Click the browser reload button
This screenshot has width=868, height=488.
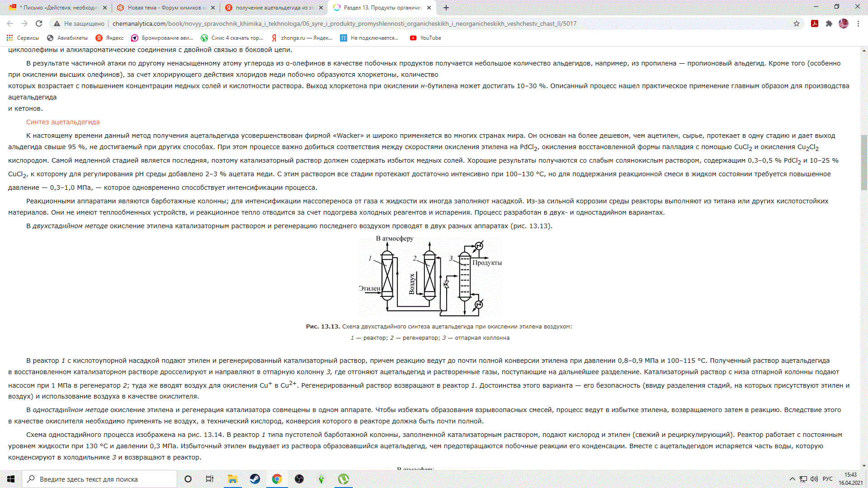click(x=39, y=23)
